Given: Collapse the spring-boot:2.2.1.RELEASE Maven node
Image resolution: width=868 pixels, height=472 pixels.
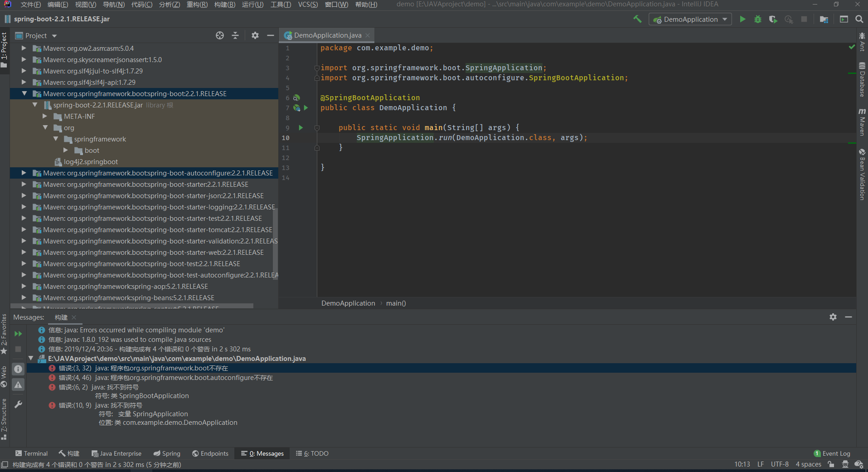Looking at the screenshot, I should click(24, 93).
